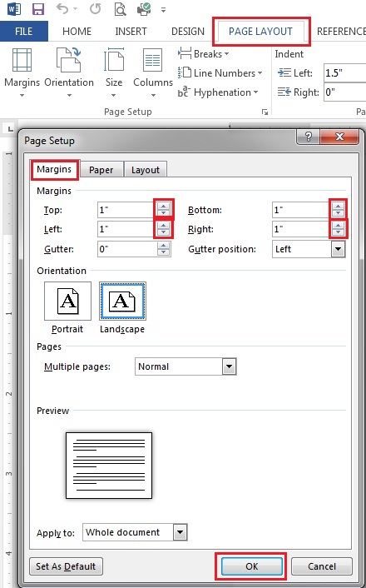Expand the Breaks dropdown
The height and width of the screenshot is (588, 366).
[204, 53]
